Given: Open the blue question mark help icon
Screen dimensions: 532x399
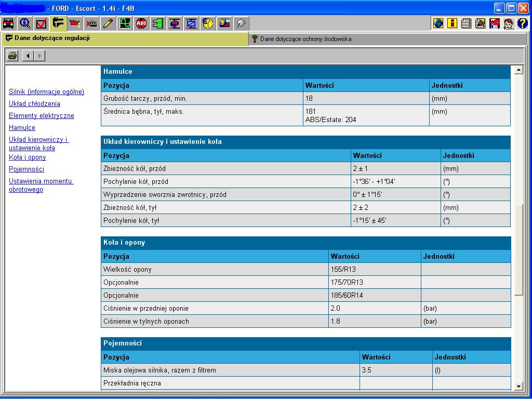Looking at the screenshot, I should 523,23.
